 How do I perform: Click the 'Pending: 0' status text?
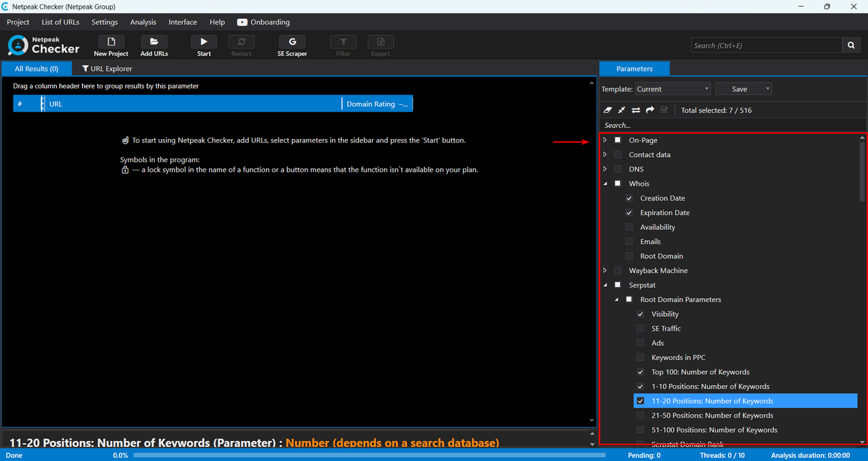pos(644,455)
